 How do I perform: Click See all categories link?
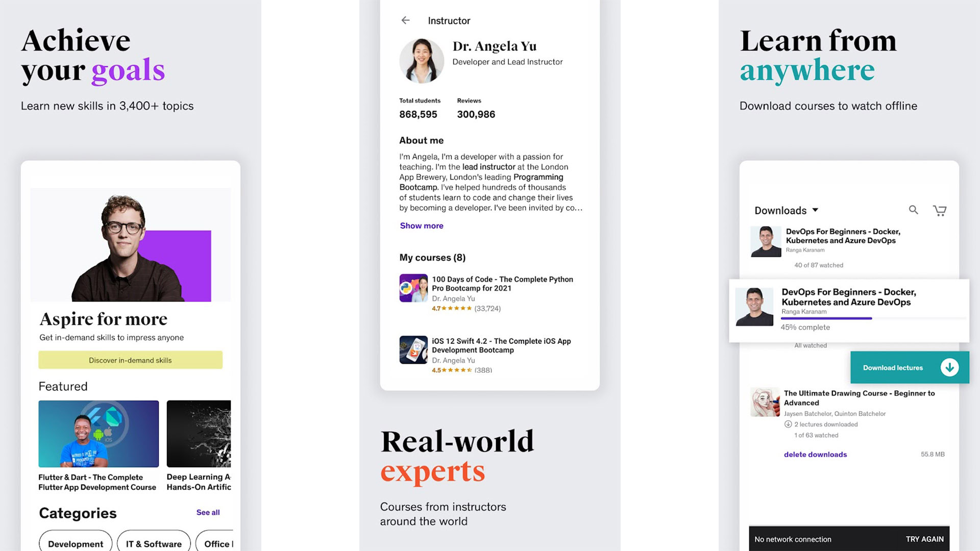pos(209,512)
